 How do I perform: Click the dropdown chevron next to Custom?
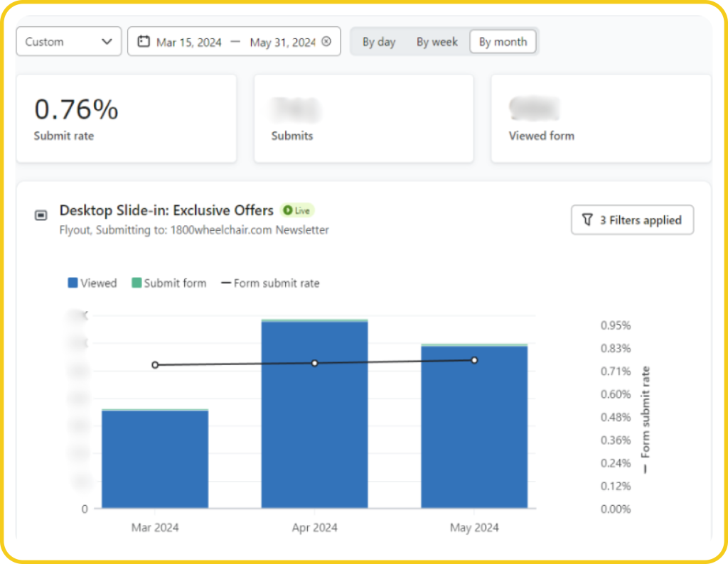[107, 42]
